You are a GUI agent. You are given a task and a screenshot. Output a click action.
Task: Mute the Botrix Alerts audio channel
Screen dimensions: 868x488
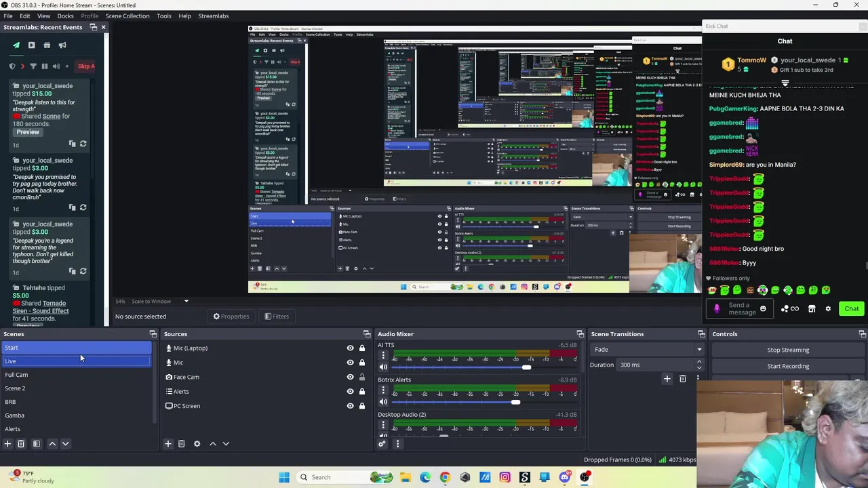[x=383, y=402]
